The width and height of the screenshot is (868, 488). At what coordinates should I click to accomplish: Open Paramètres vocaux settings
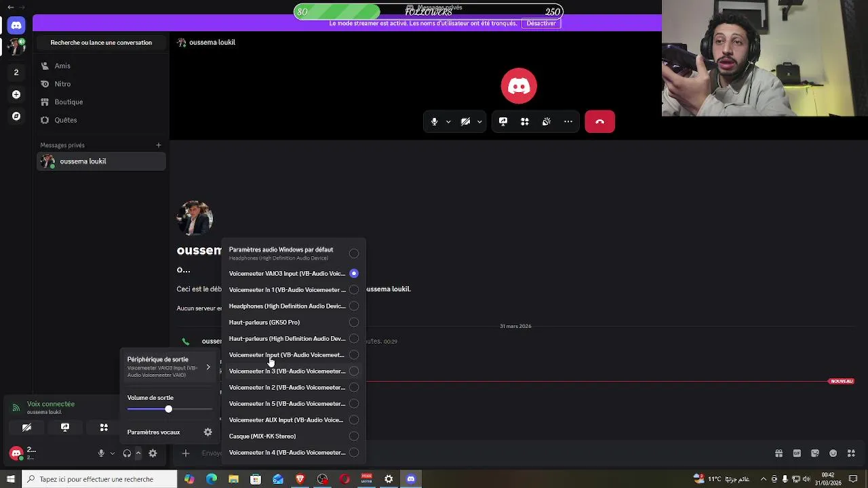point(170,432)
